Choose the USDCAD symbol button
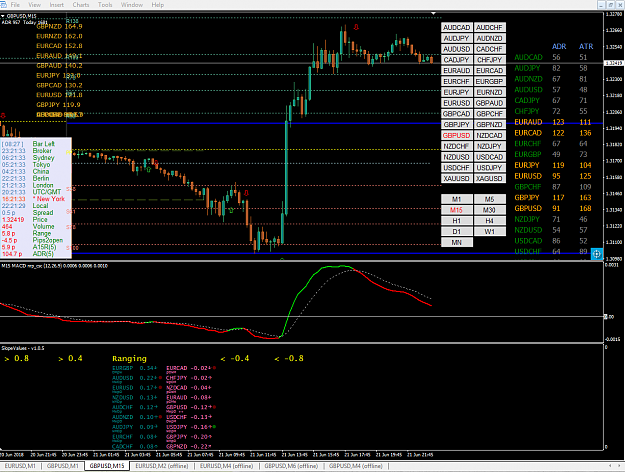 pos(489,157)
